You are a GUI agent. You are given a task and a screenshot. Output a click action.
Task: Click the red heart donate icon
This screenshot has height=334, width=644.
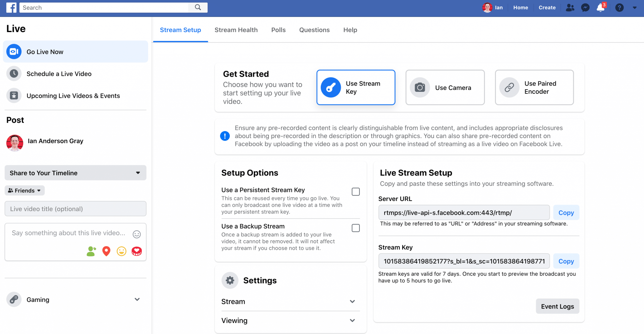[x=136, y=251]
